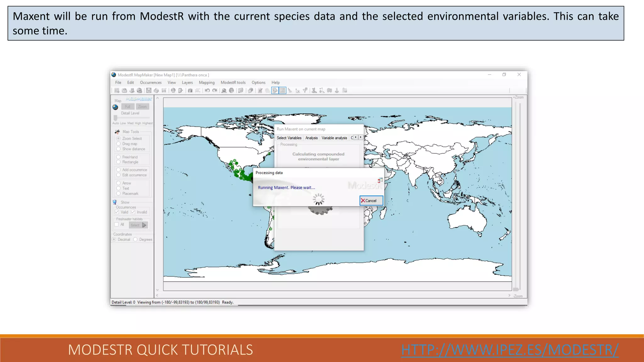Maximize the ModestR MapMaker window

point(504,74)
